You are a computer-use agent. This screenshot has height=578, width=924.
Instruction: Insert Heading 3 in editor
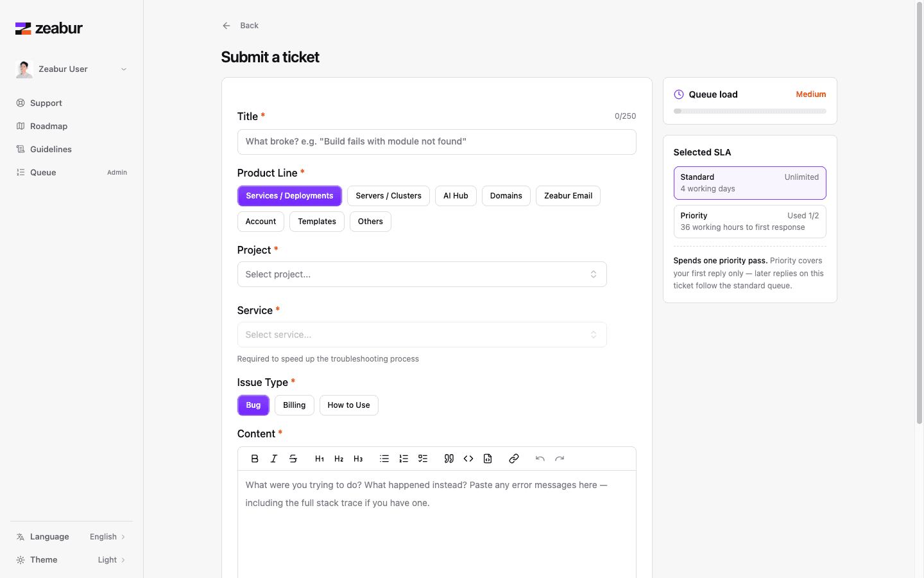[358, 459]
